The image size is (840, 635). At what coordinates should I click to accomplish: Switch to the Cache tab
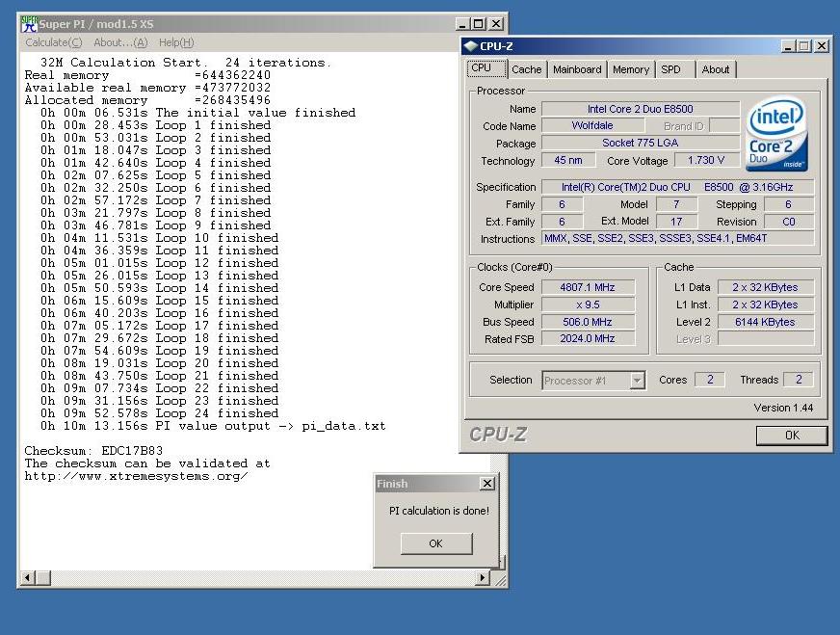[527, 69]
